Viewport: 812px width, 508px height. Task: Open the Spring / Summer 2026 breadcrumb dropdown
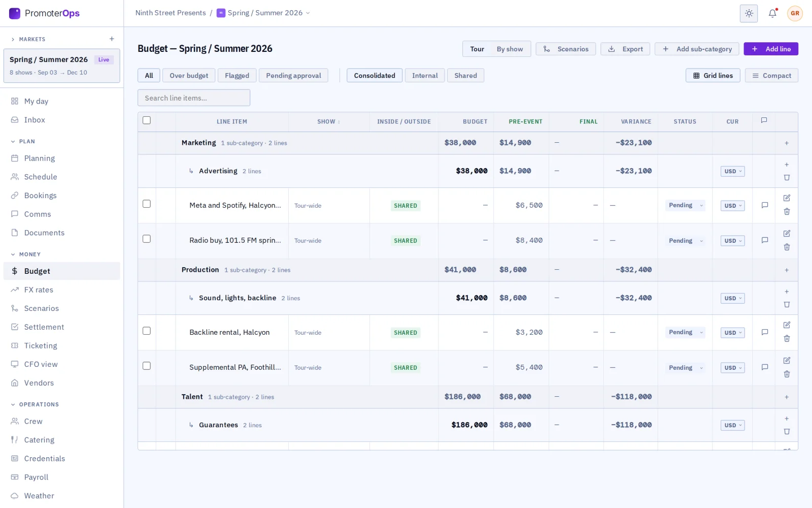[263, 13]
